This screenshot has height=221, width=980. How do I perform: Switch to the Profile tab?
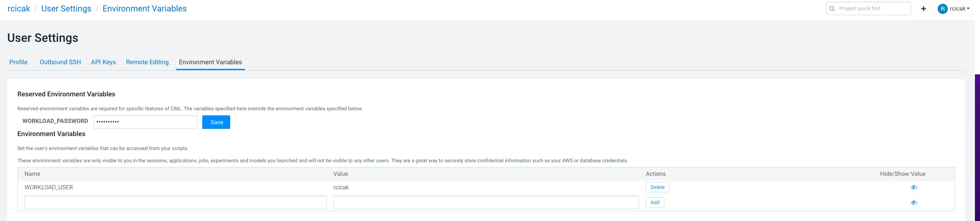18,62
